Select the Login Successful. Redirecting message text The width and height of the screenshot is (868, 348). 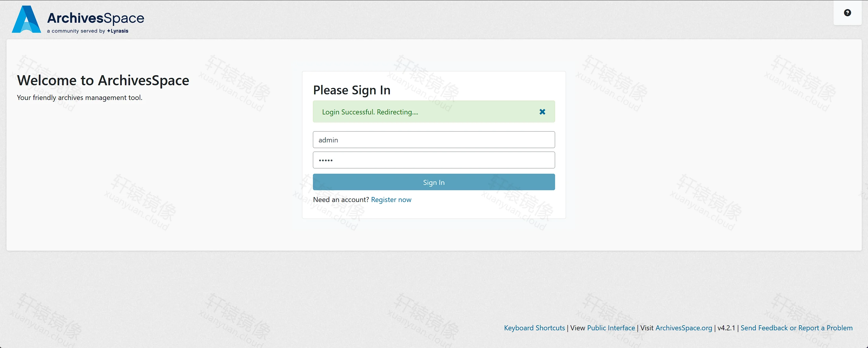pos(370,112)
